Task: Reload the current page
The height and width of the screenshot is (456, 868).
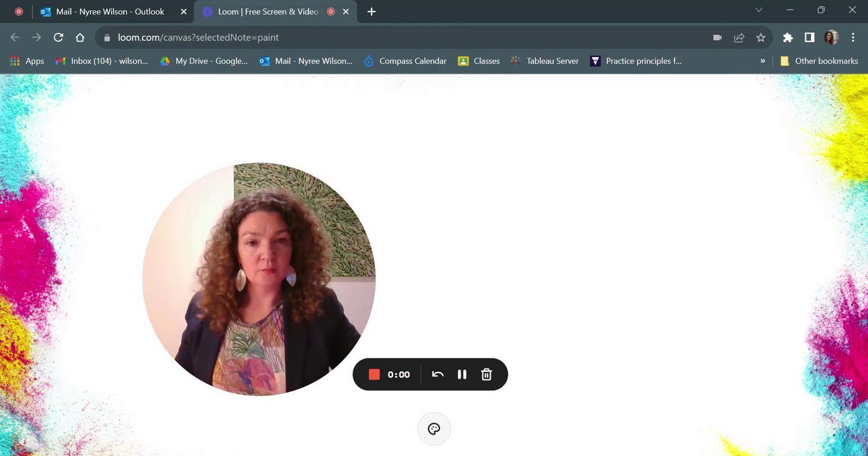Action: pos(58,37)
